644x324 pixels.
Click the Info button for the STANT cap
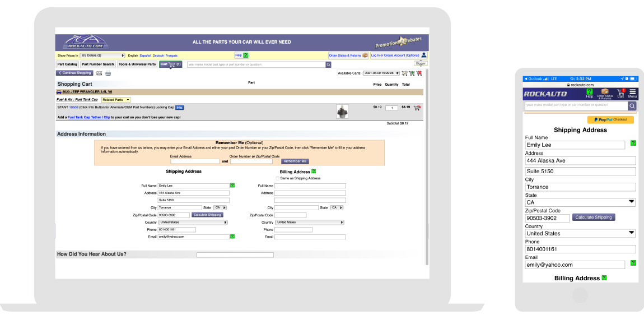pyautogui.click(x=180, y=107)
